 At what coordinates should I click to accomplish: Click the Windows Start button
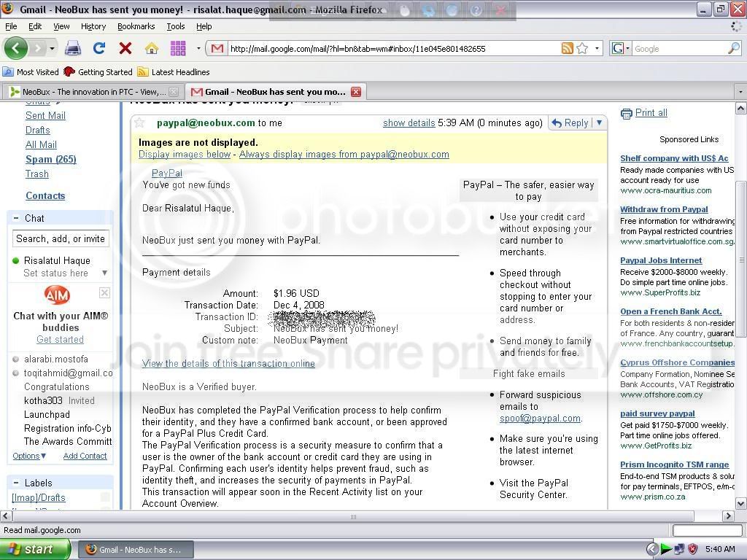click(35, 549)
